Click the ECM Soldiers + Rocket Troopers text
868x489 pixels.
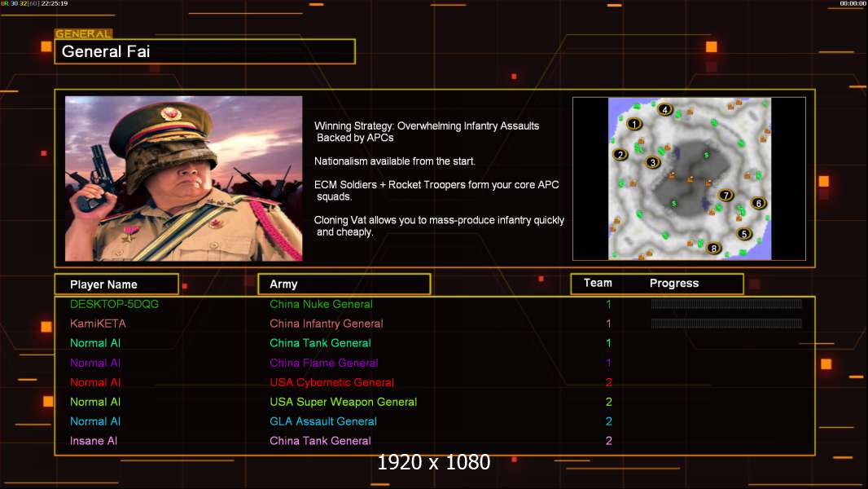click(x=436, y=191)
